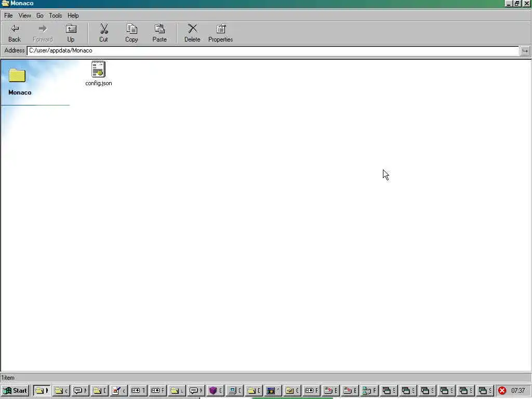Image resolution: width=532 pixels, height=399 pixels.
Task: Click the bold Monaco folder name label
Action: click(20, 92)
